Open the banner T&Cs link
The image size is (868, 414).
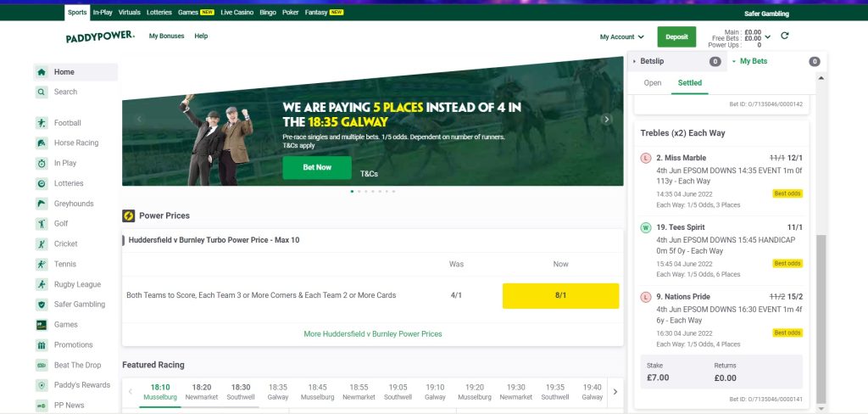pos(370,174)
